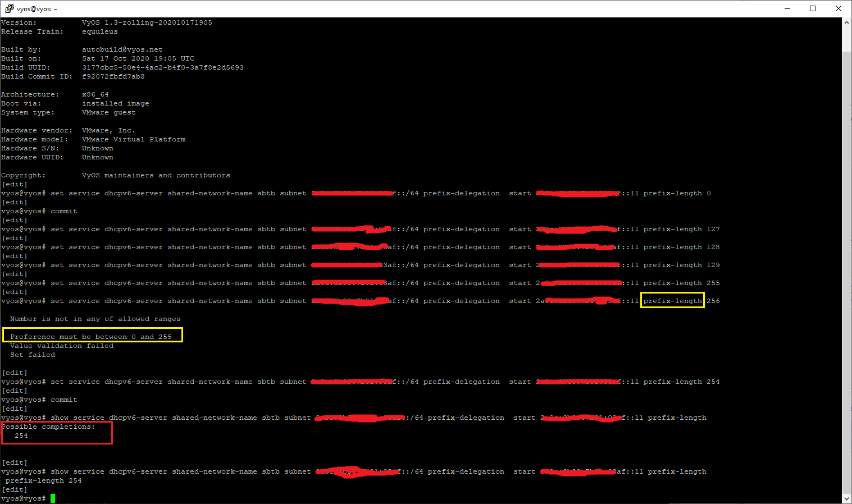The width and height of the screenshot is (852, 504).
Task: Click the autobuild@vyos.net address
Action: click(x=122, y=49)
